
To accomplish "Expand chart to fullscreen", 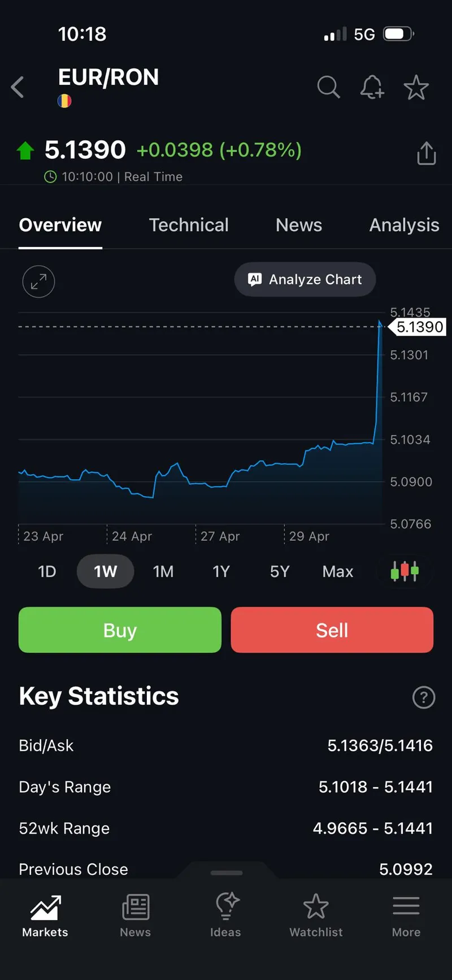I will tap(38, 281).
